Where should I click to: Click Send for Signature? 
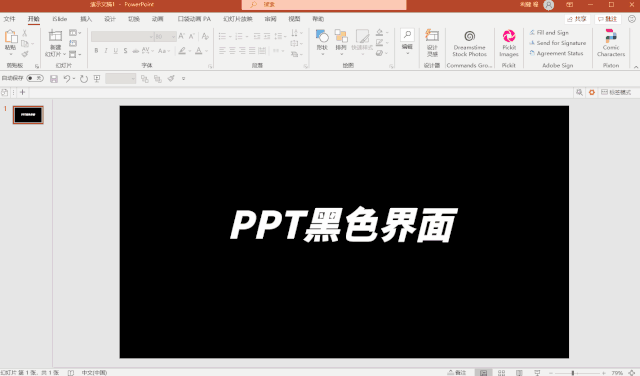point(558,43)
